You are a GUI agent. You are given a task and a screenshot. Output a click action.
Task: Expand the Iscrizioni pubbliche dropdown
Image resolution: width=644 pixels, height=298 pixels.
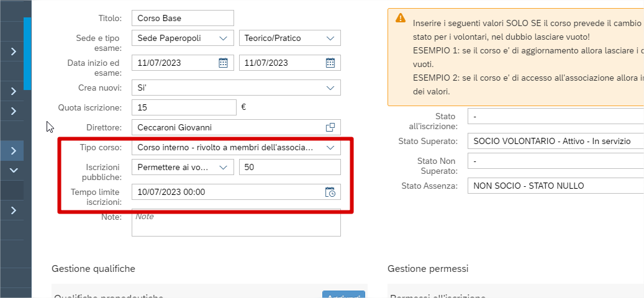pyautogui.click(x=224, y=168)
